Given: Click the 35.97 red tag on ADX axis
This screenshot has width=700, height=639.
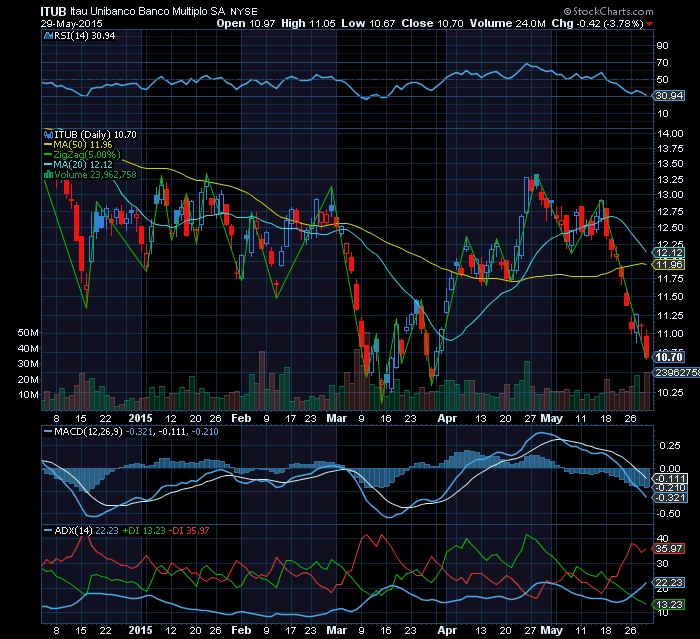Looking at the screenshot, I should (669, 548).
